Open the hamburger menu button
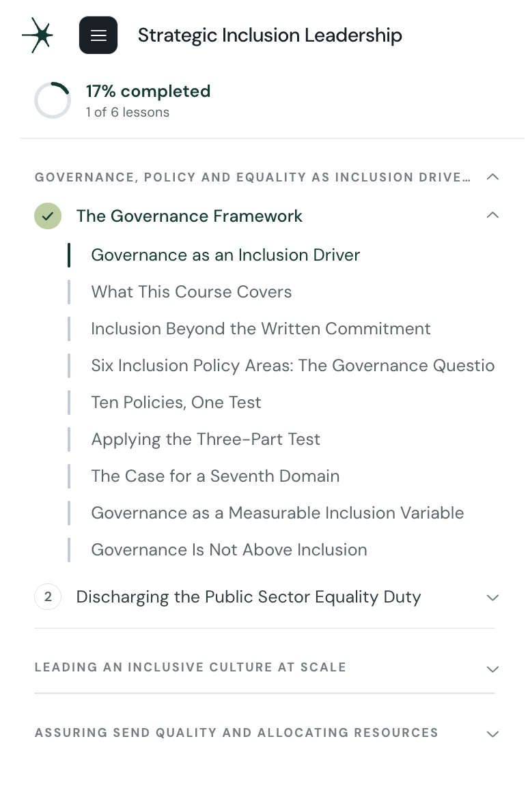The image size is (530, 812). [98, 35]
